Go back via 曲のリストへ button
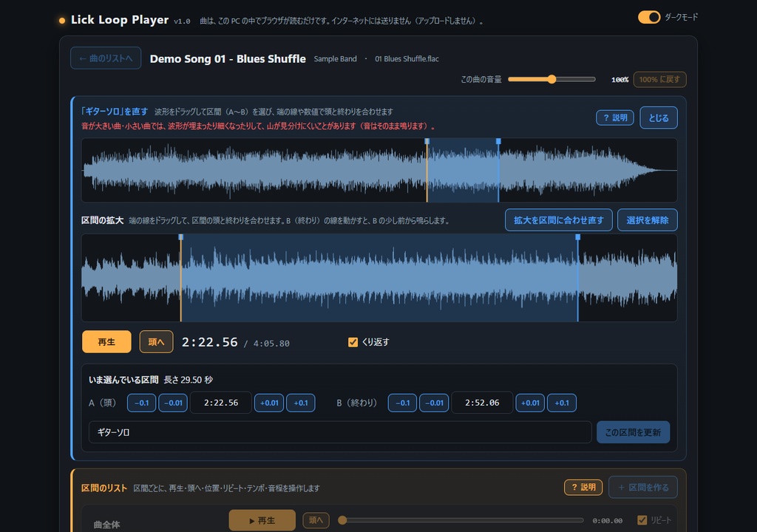Image resolution: width=757 pixels, height=532 pixels. click(106, 58)
